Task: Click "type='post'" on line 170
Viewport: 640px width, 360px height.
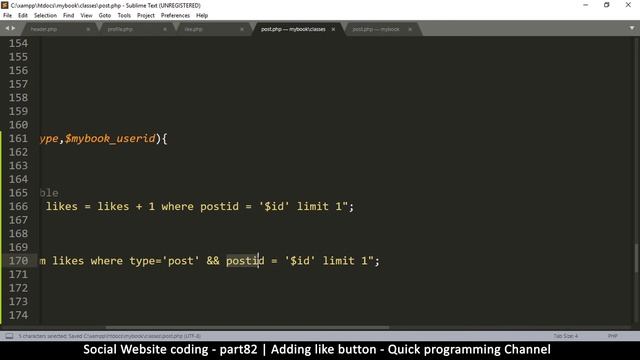Action: pos(164,261)
